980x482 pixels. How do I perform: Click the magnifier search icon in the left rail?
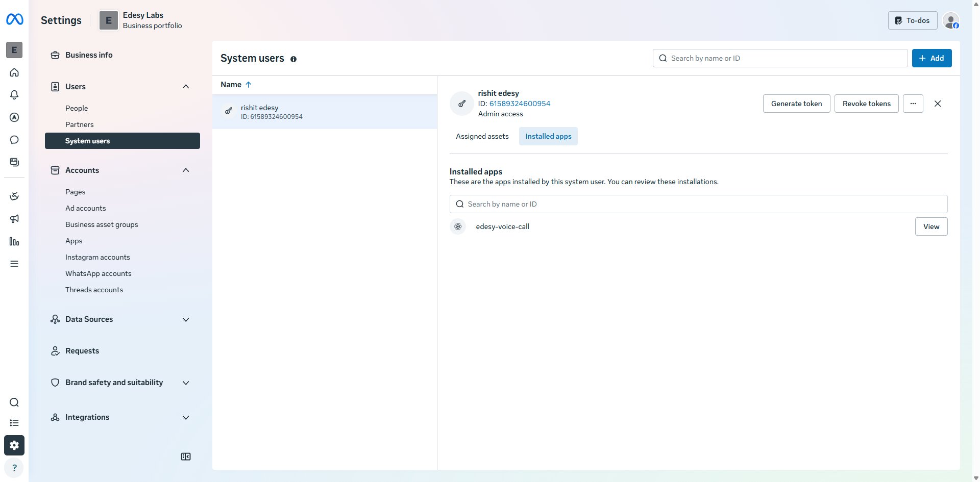click(14, 402)
